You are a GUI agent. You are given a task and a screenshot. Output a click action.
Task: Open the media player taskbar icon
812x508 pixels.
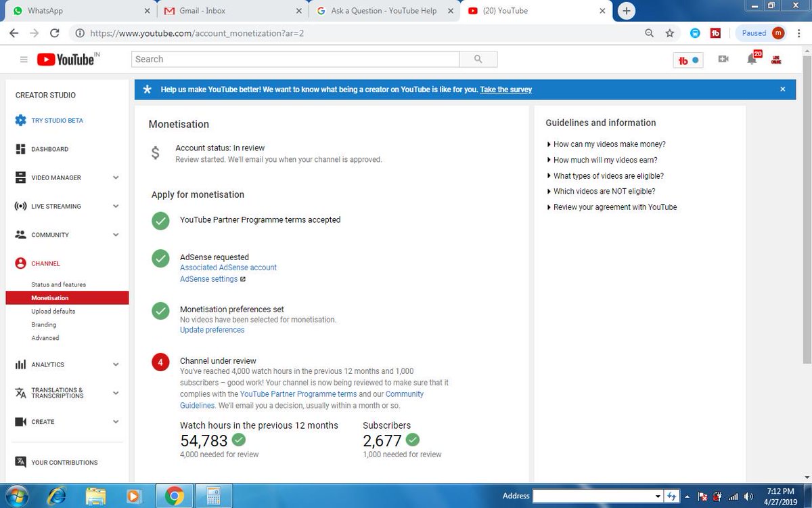tap(134, 496)
